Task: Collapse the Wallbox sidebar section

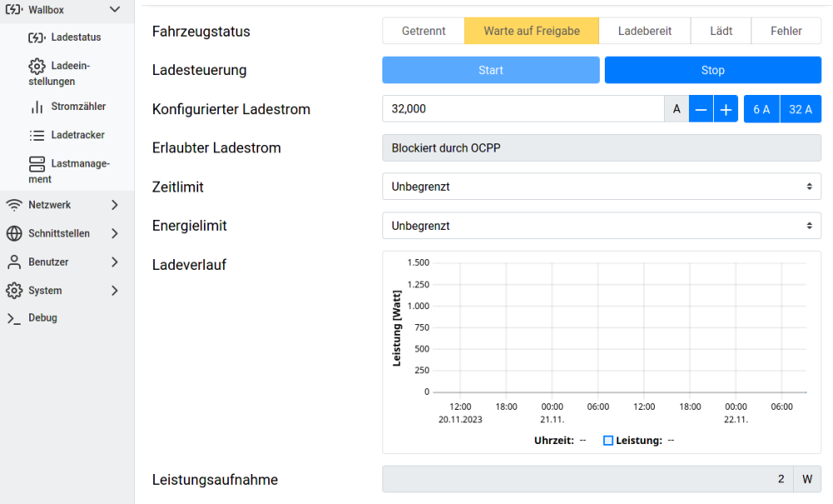Action: point(115,10)
